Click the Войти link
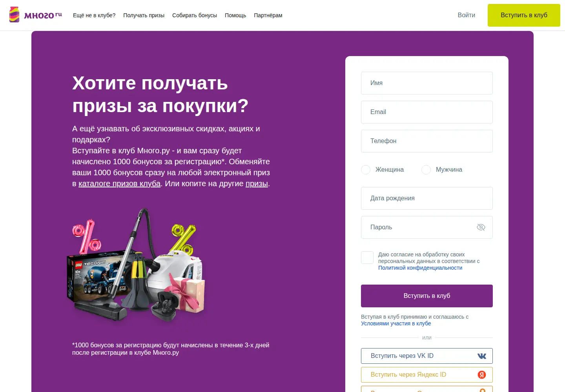This screenshot has height=392, width=565. (467, 15)
